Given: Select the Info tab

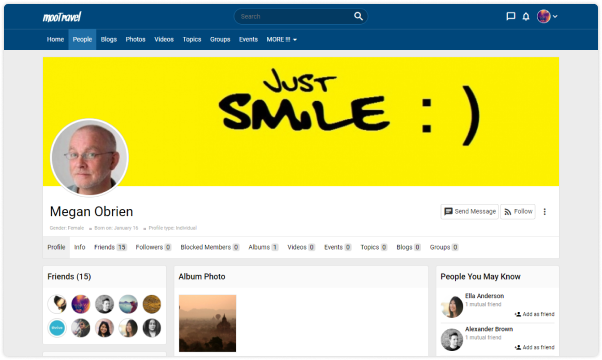Looking at the screenshot, I should pyautogui.click(x=79, y=247).
